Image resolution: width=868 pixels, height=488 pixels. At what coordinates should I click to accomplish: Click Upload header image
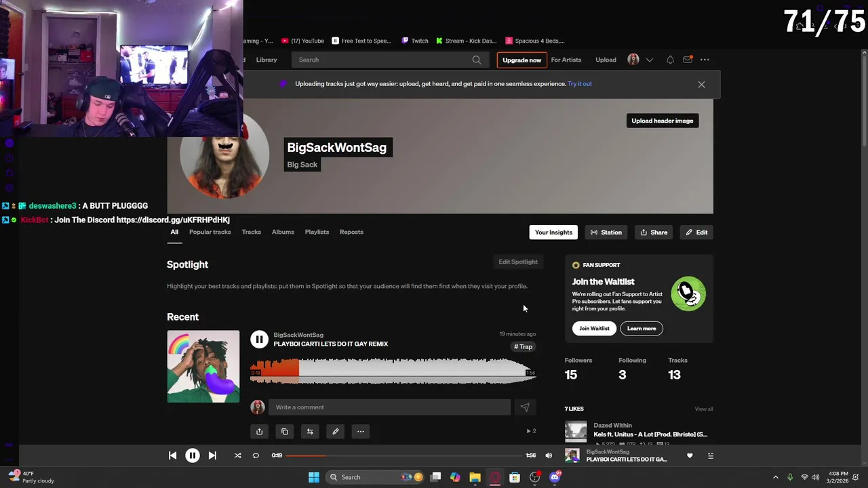pyautogui.click(x=663, y=121)
